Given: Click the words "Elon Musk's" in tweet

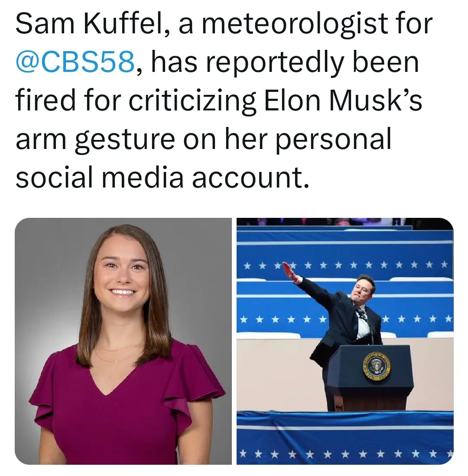Looking at the screenshot, I should [x=343, y=100].
